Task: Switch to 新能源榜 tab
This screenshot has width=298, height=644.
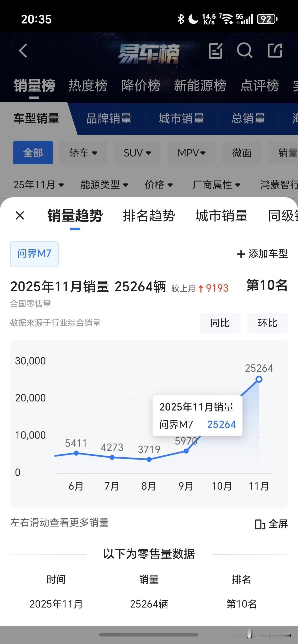Action: click(200, 85)
